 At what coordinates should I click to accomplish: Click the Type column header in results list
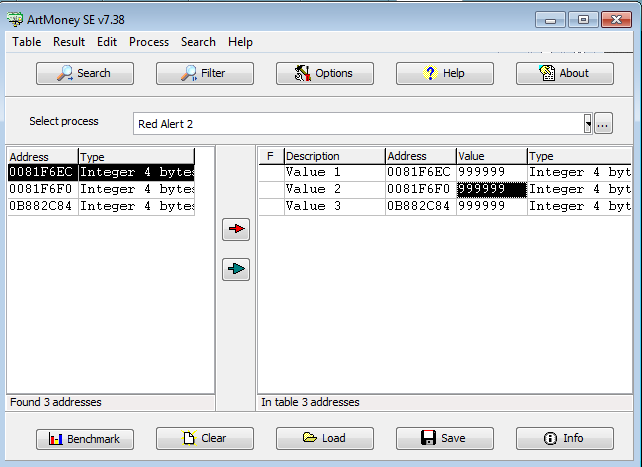tap(136, 156)
